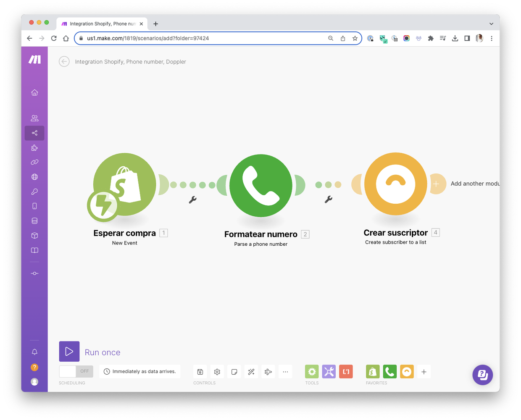Open the three-dots More controls menu

coord(285,372)
